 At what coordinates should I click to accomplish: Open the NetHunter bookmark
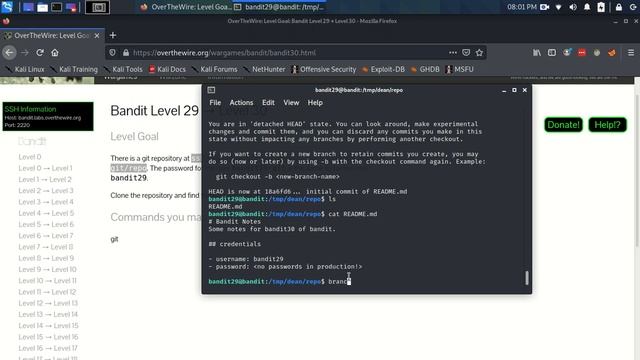[264, 69]
